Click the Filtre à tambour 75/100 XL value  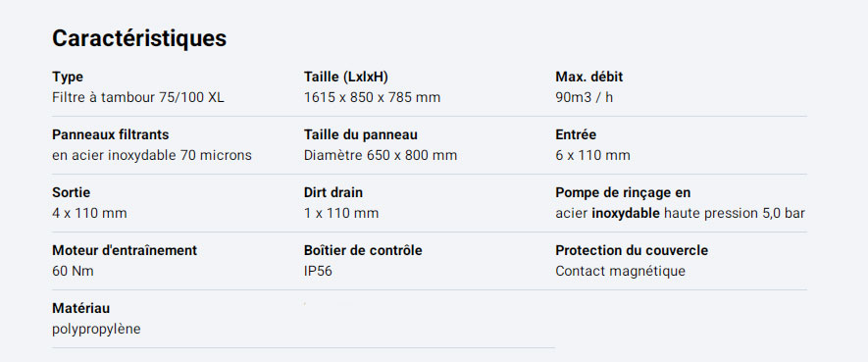coord(138,98)
